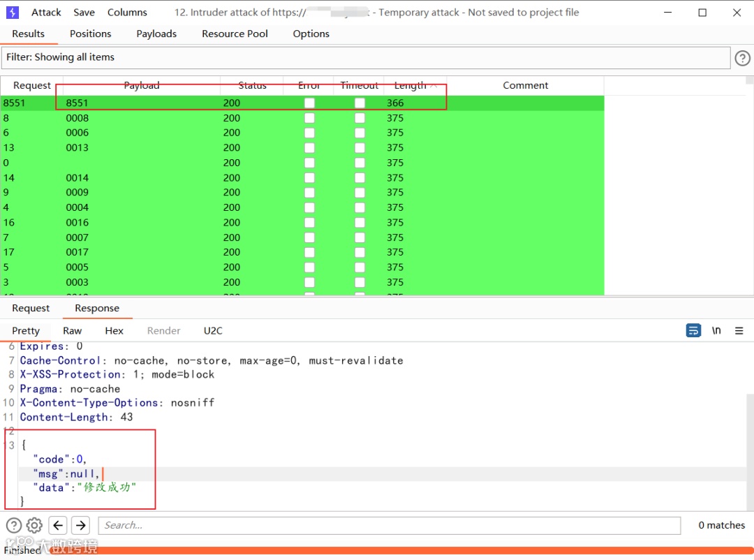Select result row with payload 0003

pyautogui.click(x=302, y=282)
